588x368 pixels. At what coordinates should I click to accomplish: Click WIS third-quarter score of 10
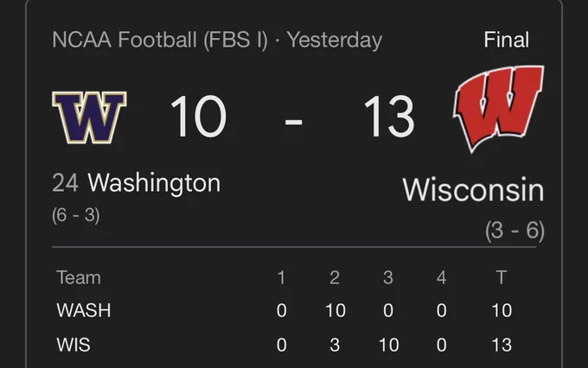point(388,346)
